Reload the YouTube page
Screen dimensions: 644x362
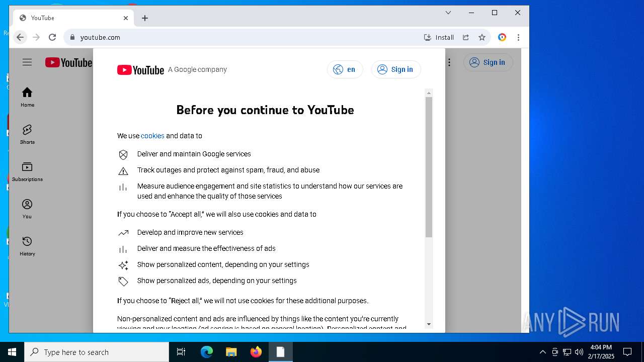click(x=52, y=37)
